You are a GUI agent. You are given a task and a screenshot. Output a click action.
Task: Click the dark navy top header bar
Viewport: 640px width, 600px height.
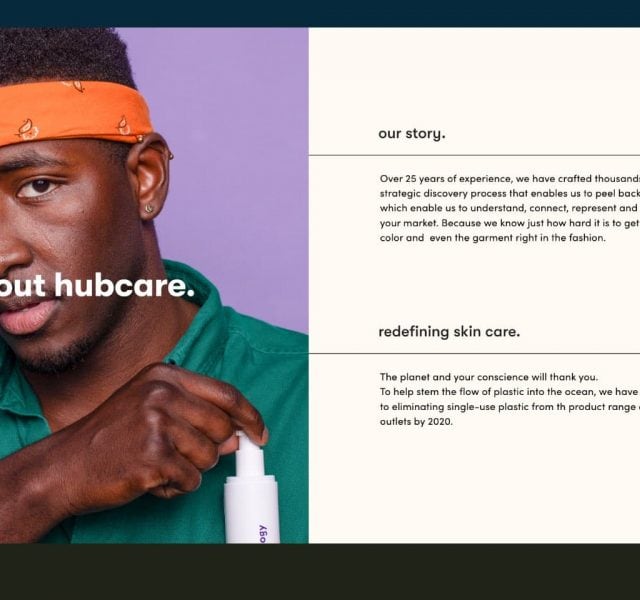(320, 13)
